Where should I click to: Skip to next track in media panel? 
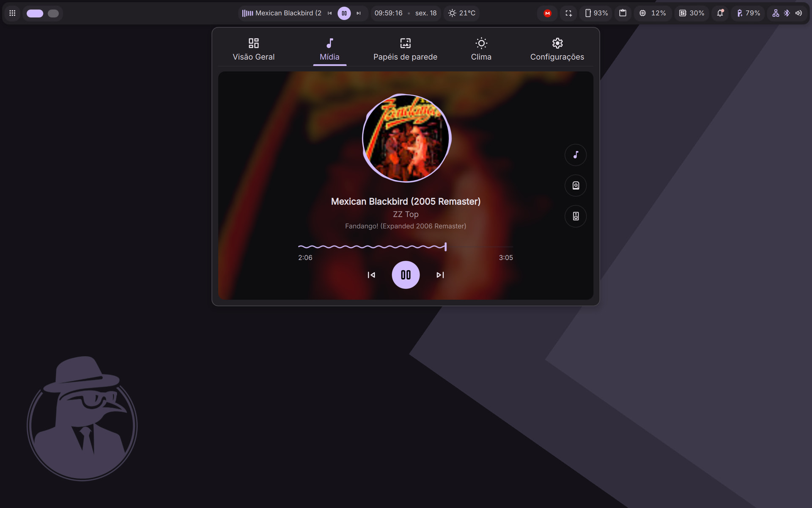440,275
